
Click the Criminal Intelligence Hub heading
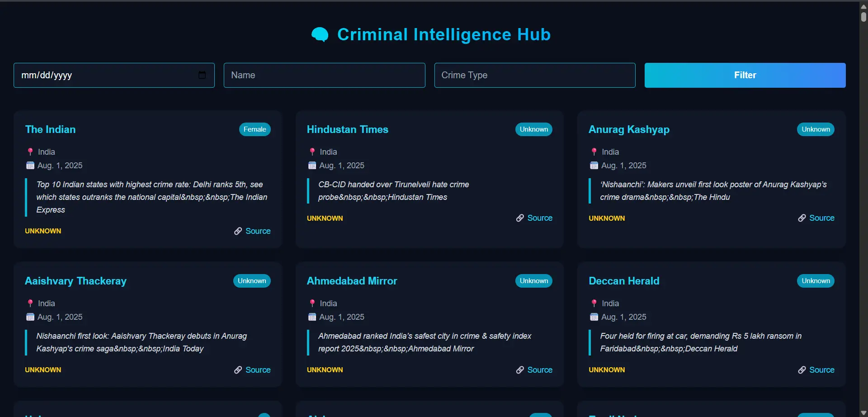coord(443,34)
